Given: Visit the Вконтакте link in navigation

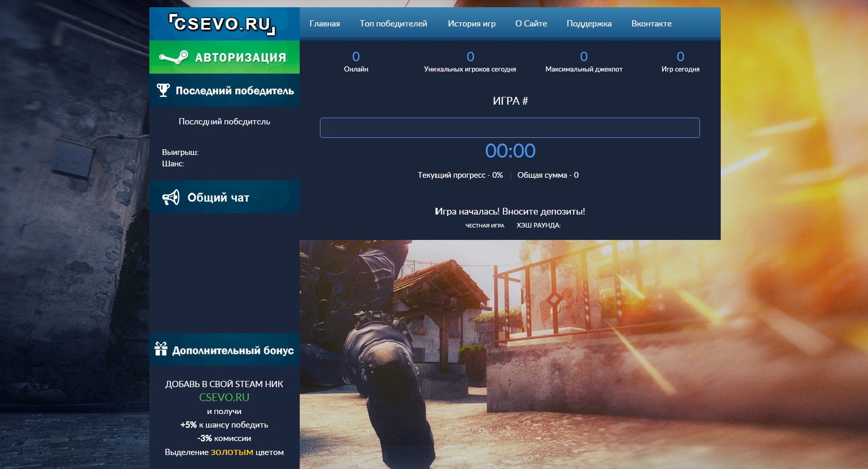Looking at the screenshot, I should (651, 24).
